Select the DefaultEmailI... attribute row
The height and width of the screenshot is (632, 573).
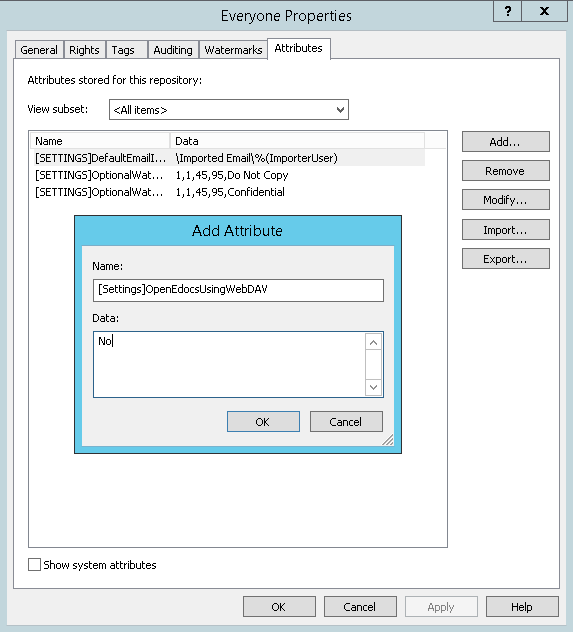(228, 158)
